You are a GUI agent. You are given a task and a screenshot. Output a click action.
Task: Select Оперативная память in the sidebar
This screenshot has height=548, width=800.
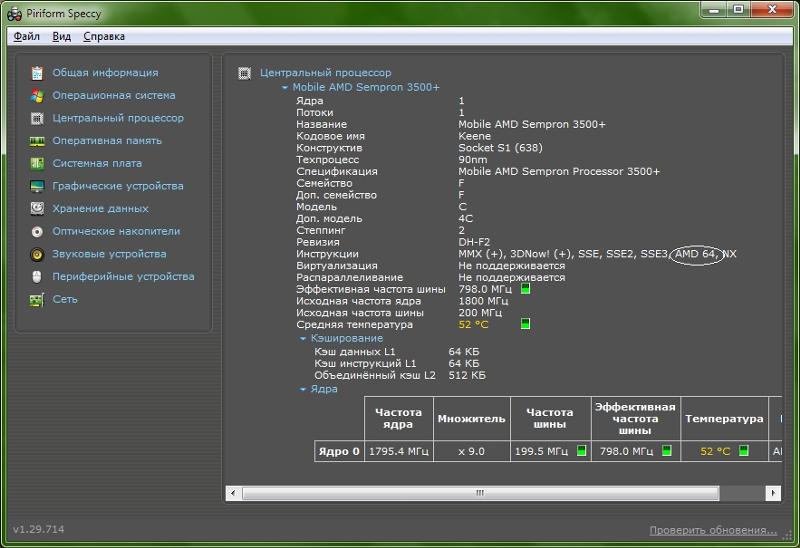(x=107, y=141)
